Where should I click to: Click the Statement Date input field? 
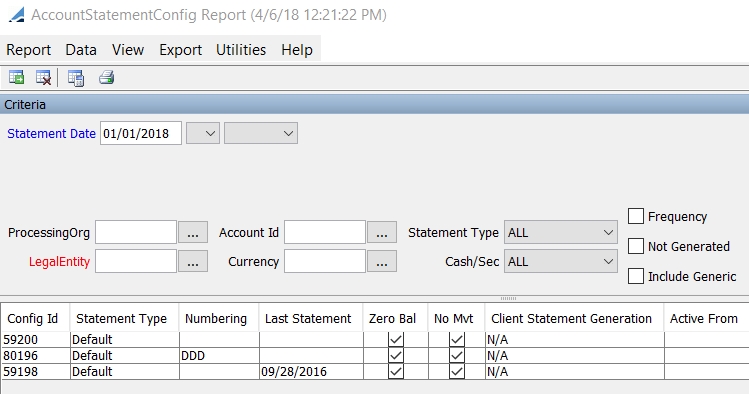(x=140, y=133)
